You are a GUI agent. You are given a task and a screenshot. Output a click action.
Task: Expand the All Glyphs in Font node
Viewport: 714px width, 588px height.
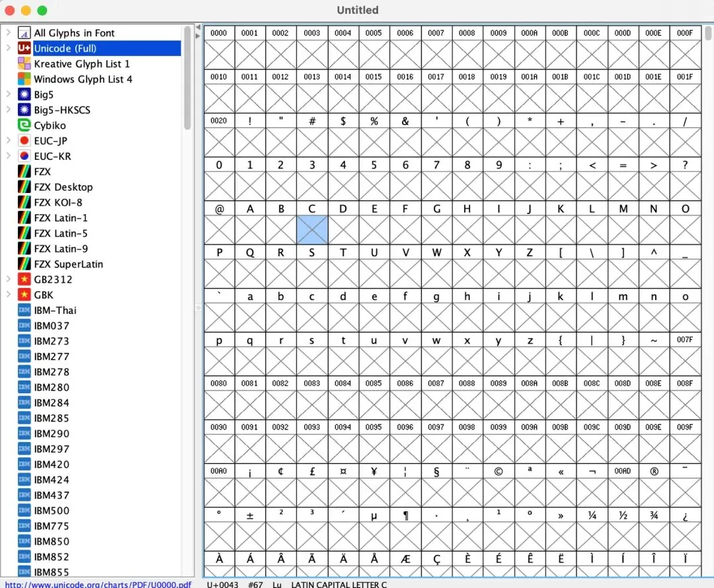8,33
